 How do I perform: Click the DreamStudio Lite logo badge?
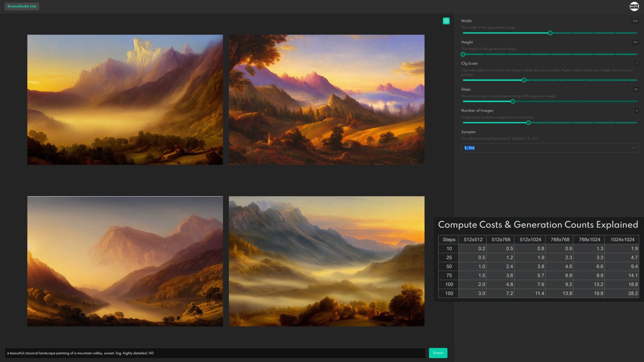click(22, 6)
